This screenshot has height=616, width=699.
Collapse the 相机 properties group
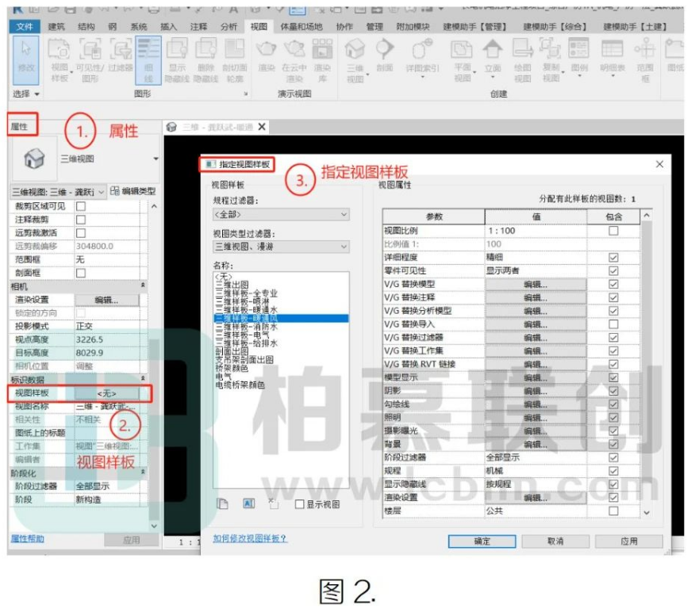(143, 285)
